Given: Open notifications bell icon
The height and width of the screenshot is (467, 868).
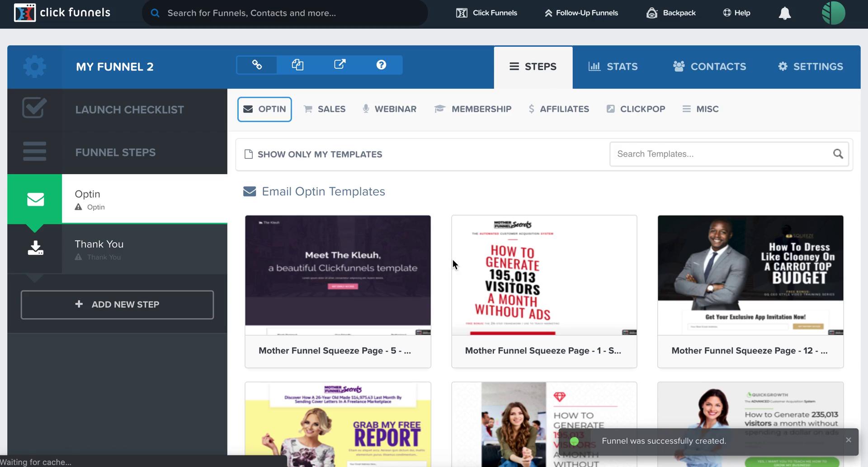Looking at the screenshot, I should tap(785, 13).
